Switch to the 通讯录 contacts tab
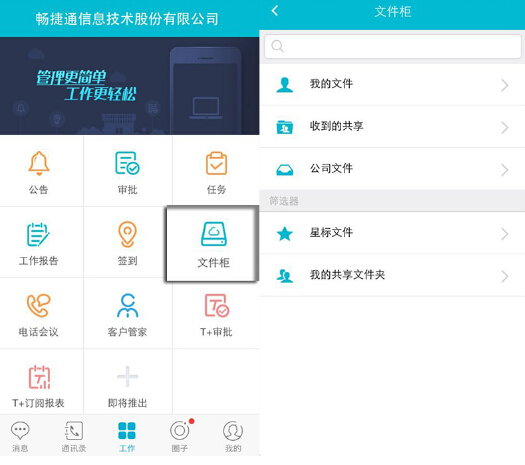Image resolution: width=525 pixels, height=465 pixels. click(x=74, y=436)
